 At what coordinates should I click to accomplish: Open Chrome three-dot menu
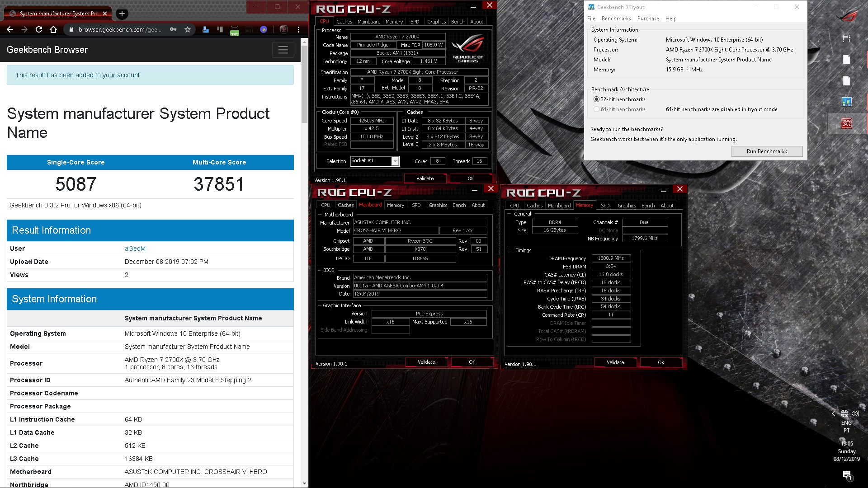pyautogui.click(x=298, y=29)
